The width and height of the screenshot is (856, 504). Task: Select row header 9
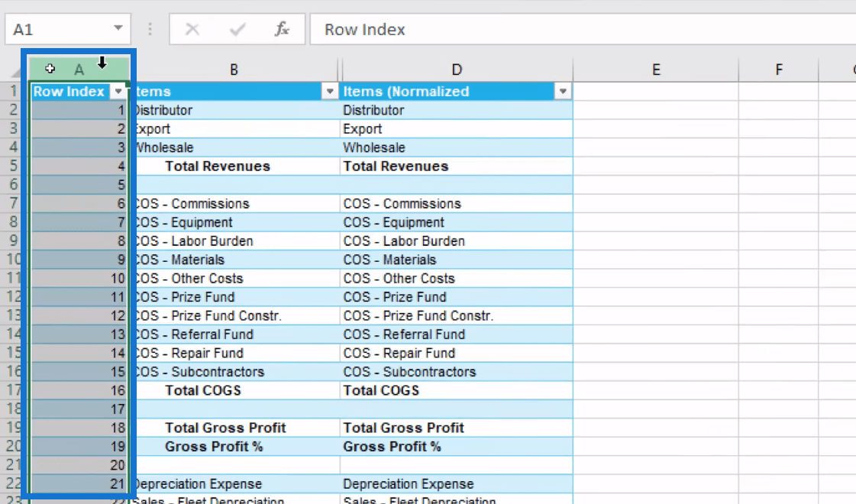click(x=13, y=241)
